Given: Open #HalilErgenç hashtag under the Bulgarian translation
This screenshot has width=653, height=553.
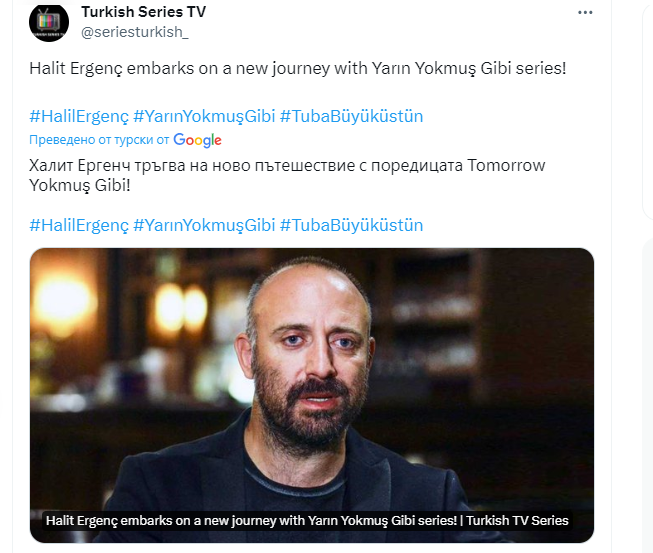Looking at the screenshot, I should [x=78, y=224].
